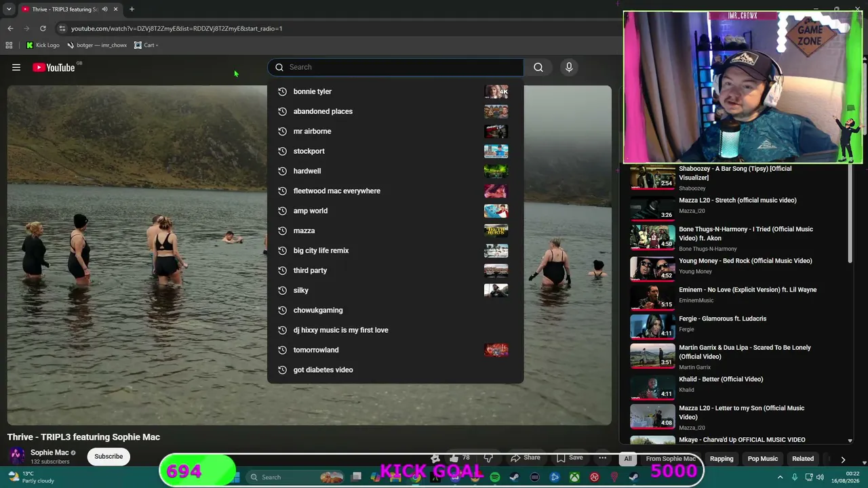
Task: Expand hidden system tray icons
Action: [x=780, y=477]
